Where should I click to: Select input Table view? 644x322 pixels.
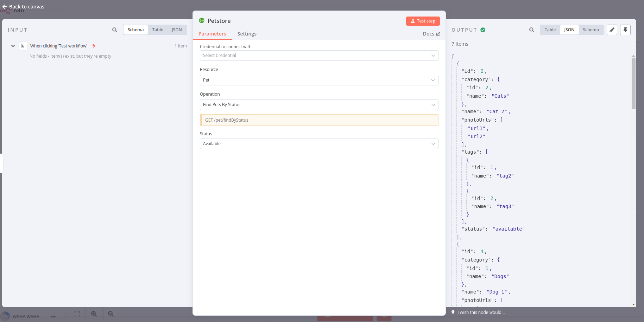click(158, 30)
